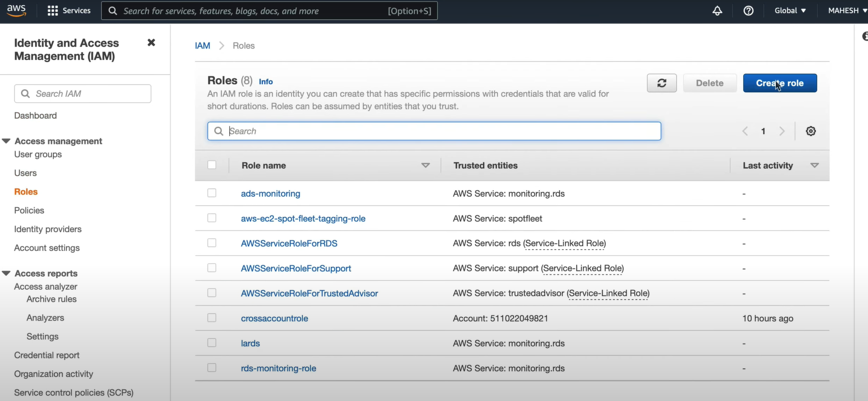Refresh the roles list
This screenshot has height=401, width=868.
pyautogui.click(x=661, y=83)
